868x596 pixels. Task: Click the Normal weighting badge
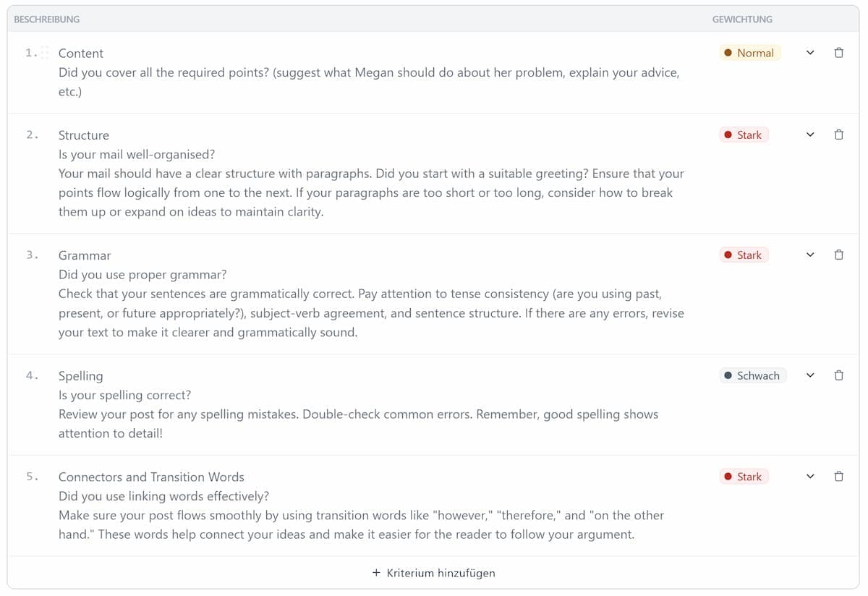749,53
